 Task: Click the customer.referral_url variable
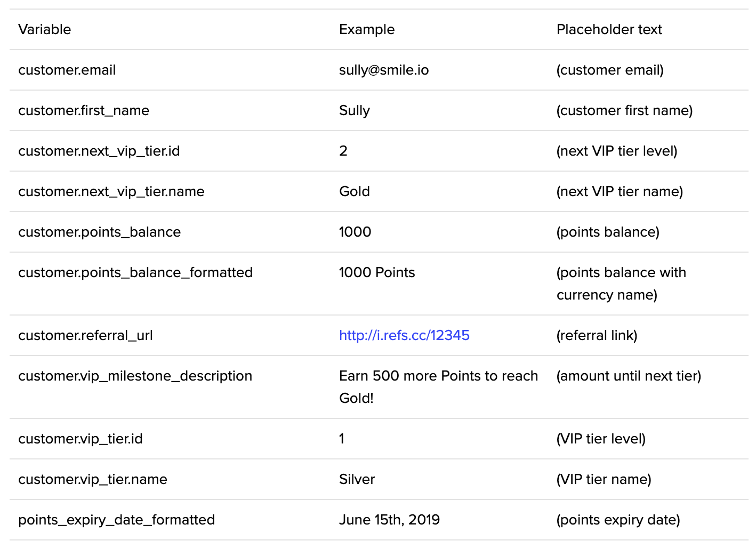(x=85, y=335)
